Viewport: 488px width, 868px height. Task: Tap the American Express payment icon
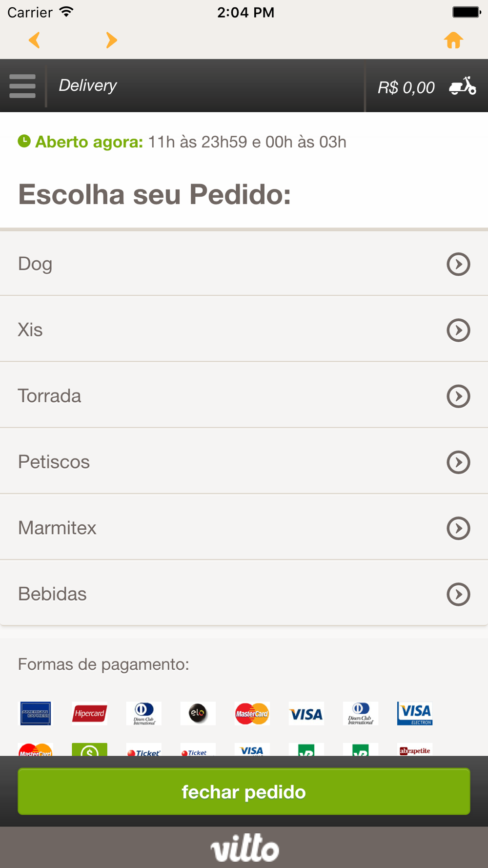35,713
